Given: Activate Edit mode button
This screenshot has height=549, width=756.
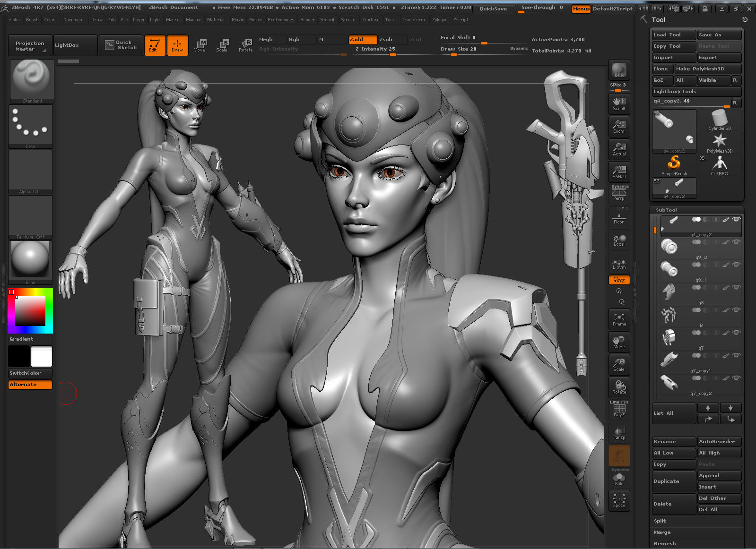Looking at the screenshot, I should pyautogui.click(x=155, y=45).
